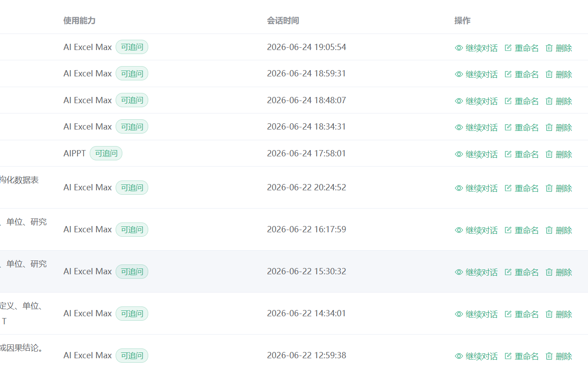
Task: Select 重命名 for the 14:34:01 session
Action: pyautogui.click(x=521, y=314)
